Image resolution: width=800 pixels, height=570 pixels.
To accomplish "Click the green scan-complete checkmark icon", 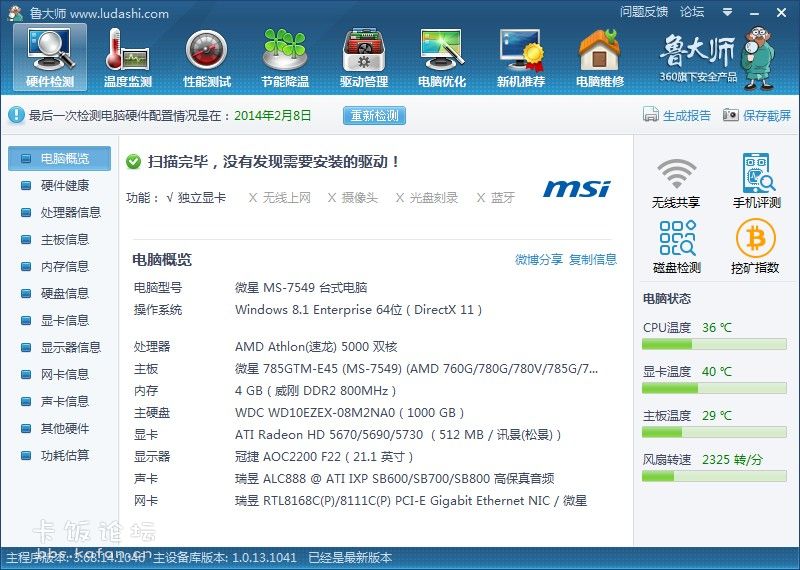I will (133, 162).
